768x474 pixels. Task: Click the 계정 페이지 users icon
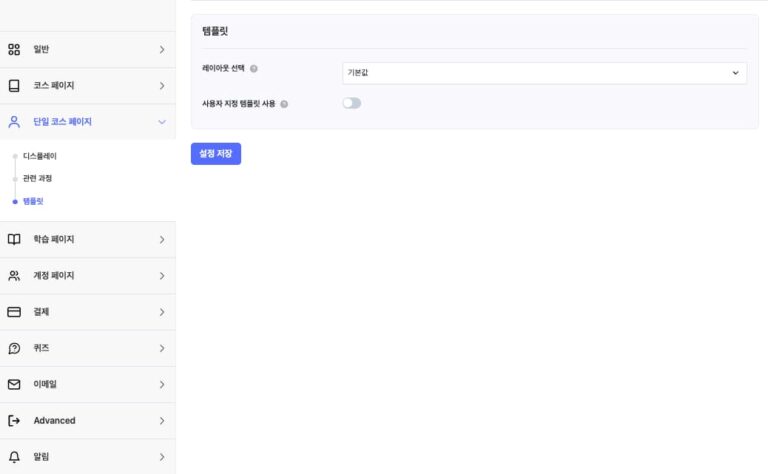coord(14,275)
